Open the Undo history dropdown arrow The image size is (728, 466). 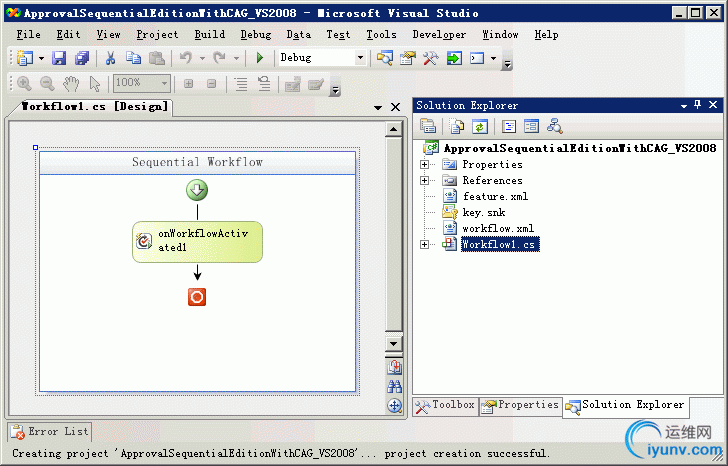pos(202,58)
